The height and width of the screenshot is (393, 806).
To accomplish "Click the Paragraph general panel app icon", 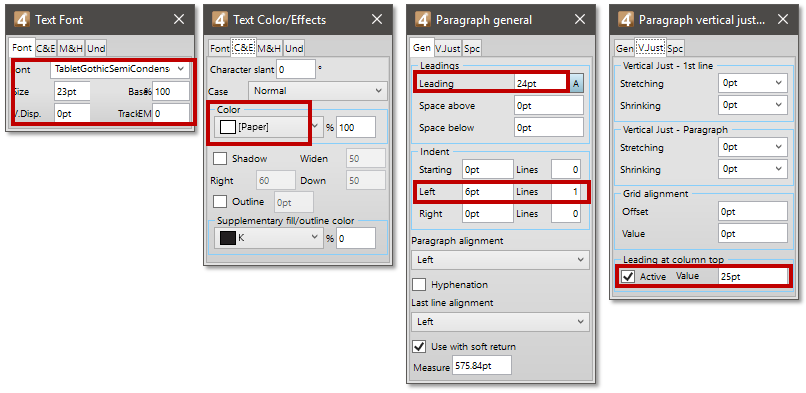I will (x=422, y=20).
